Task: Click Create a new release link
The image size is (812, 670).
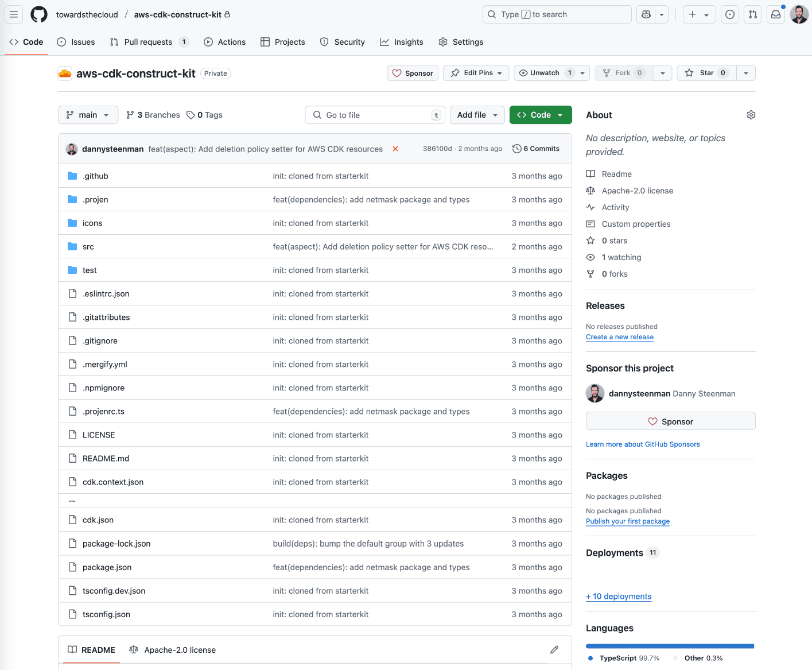Action: [620, 337]
